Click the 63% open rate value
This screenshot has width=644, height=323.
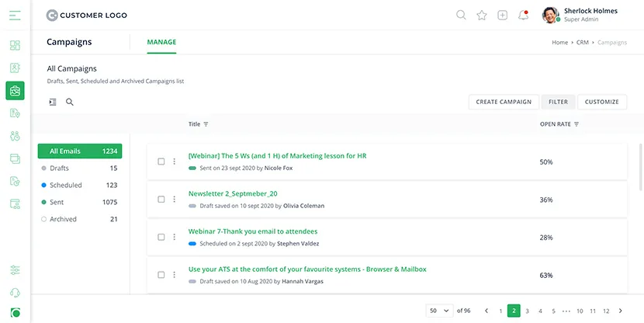546,275
